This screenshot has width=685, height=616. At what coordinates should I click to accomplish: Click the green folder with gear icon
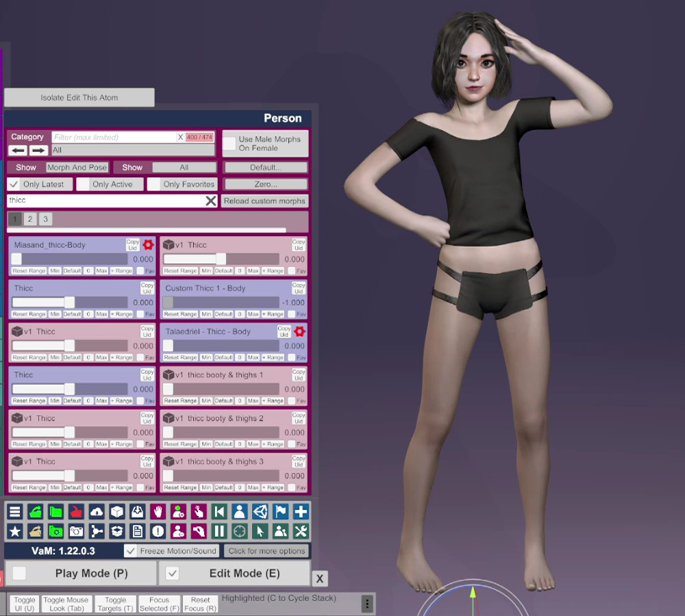tap(55, 531)
